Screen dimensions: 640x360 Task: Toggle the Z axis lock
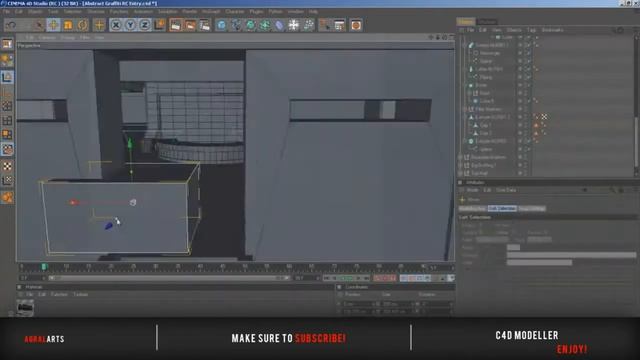click(x=144, y=25)
